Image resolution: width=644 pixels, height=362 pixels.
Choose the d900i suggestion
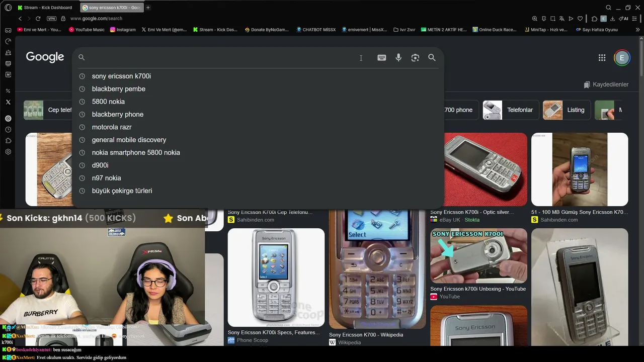point(258,165)
